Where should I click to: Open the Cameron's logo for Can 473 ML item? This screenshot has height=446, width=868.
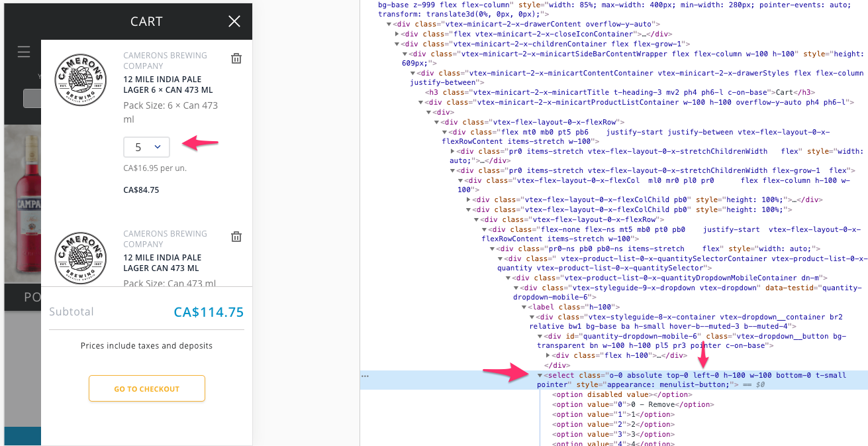[x=81, y=258]
